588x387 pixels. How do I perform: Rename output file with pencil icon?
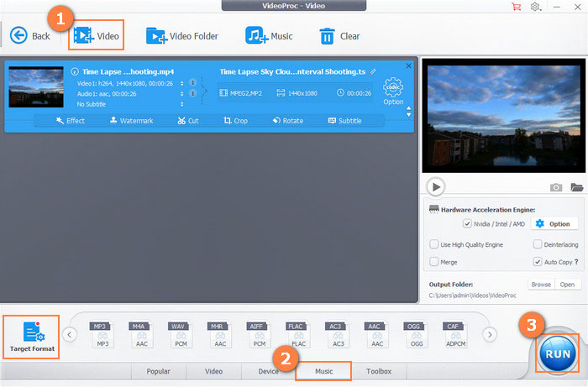(373, 71)
